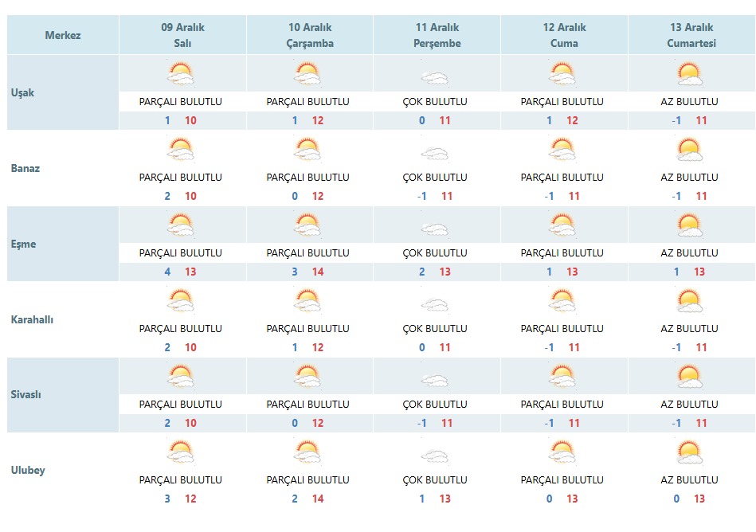
Task: Click Banaz few clouds icon for 13 Aralık
Action: pyautogui.click(x=689, y=150)
